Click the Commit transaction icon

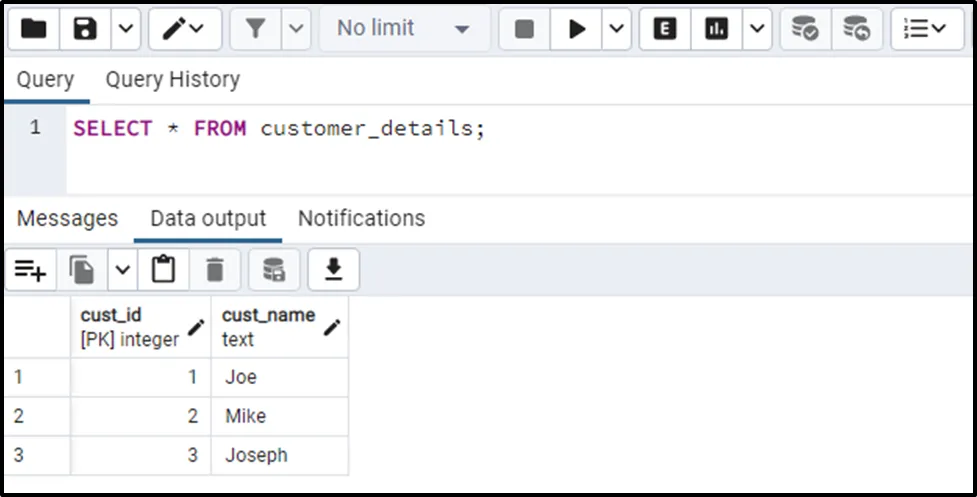(x=805, y=29)
